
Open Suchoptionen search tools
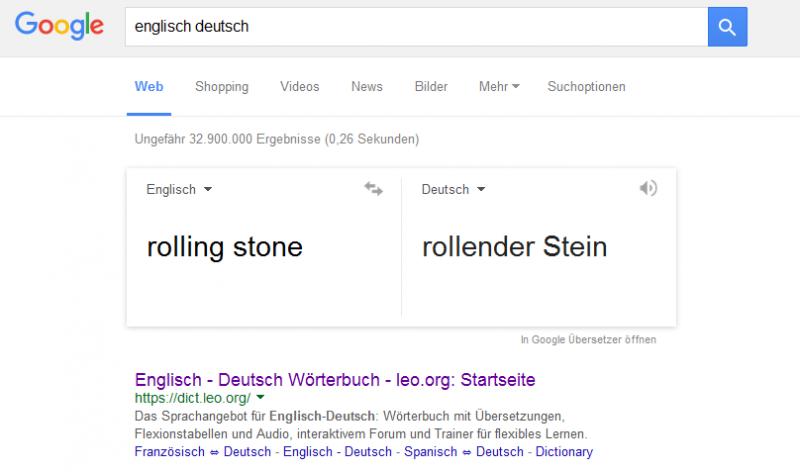click(586, 87)
